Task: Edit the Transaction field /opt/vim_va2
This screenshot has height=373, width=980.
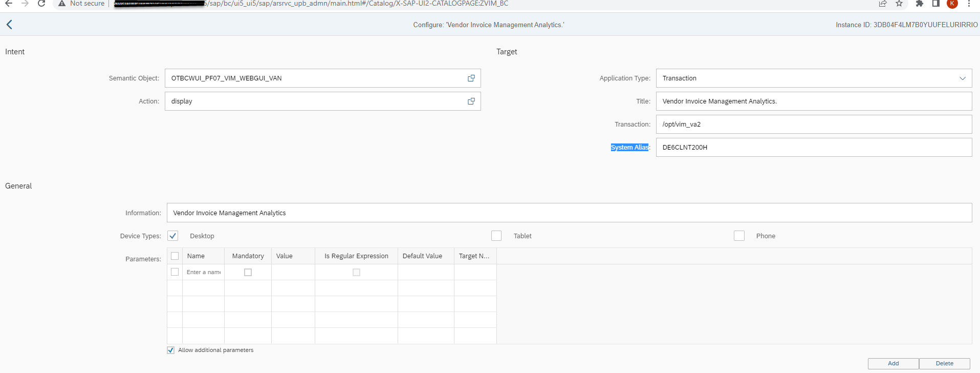Action: tap(814, 125)
